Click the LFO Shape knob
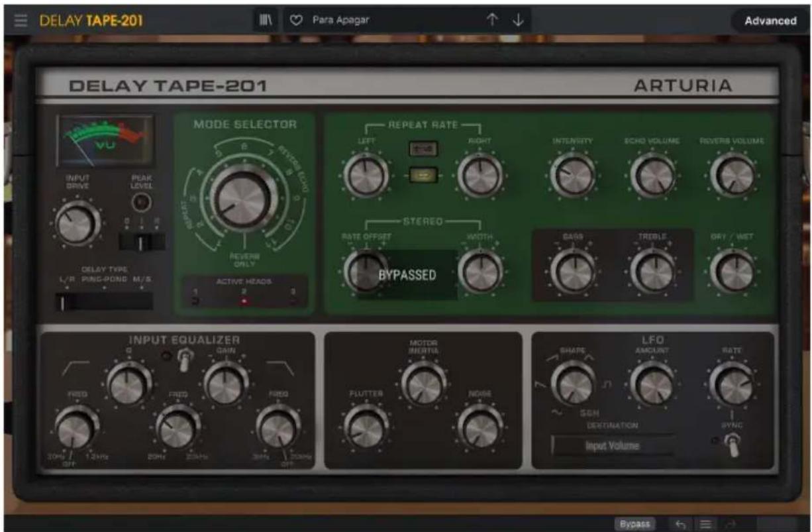Screen dimensions: 812x532 574,385
